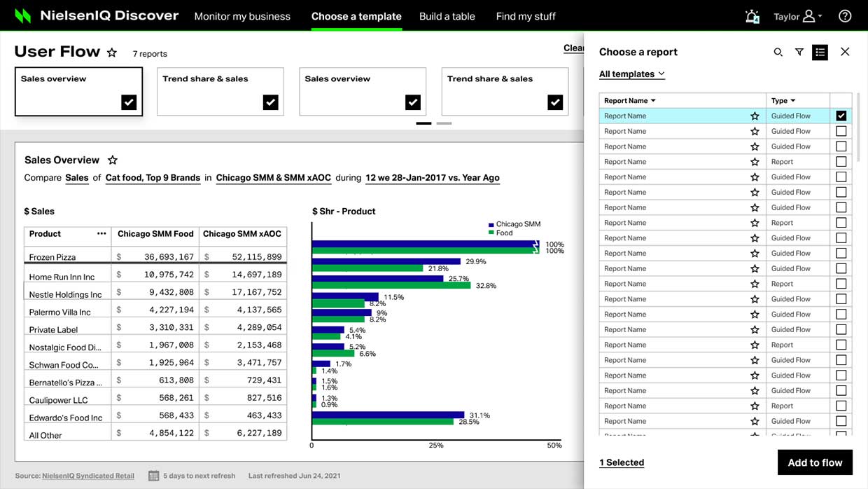Favorite User Flow with the star icon
868x489 pixels.
(x=112, y=53)
